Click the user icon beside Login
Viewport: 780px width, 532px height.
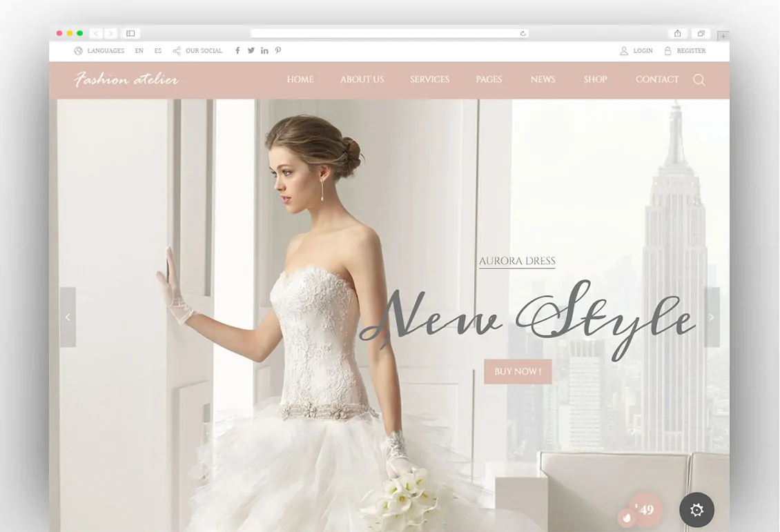click(624, 50)
